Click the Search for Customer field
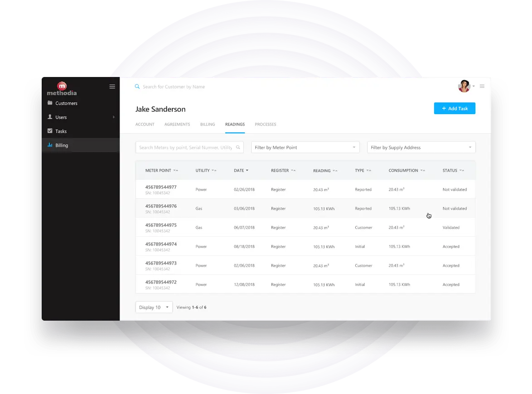This screenshot has height=394, width=532. [x=174, y=87]
